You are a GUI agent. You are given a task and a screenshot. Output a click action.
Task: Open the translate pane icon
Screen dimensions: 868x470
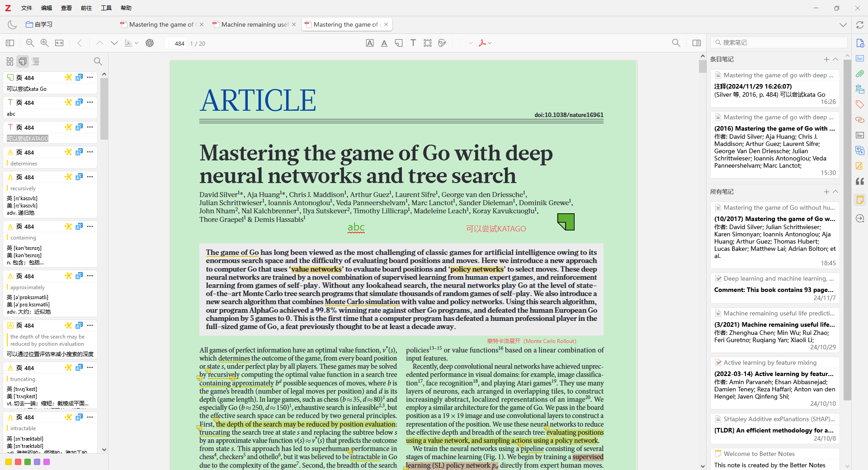860,150
